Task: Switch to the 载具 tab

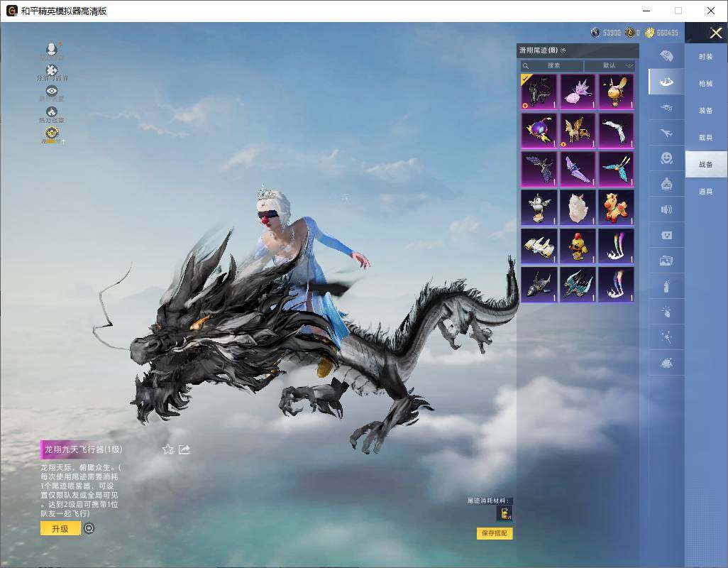Action: [x=706, y=138]
